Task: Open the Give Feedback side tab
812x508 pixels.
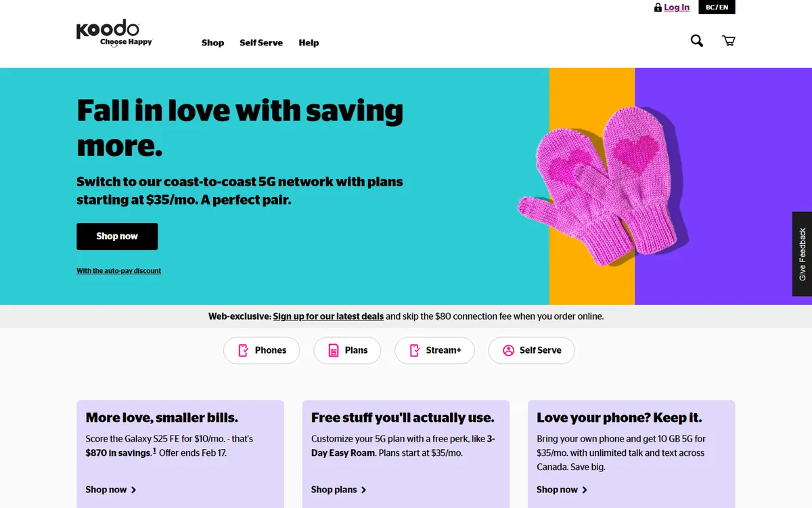Action: 802,254
